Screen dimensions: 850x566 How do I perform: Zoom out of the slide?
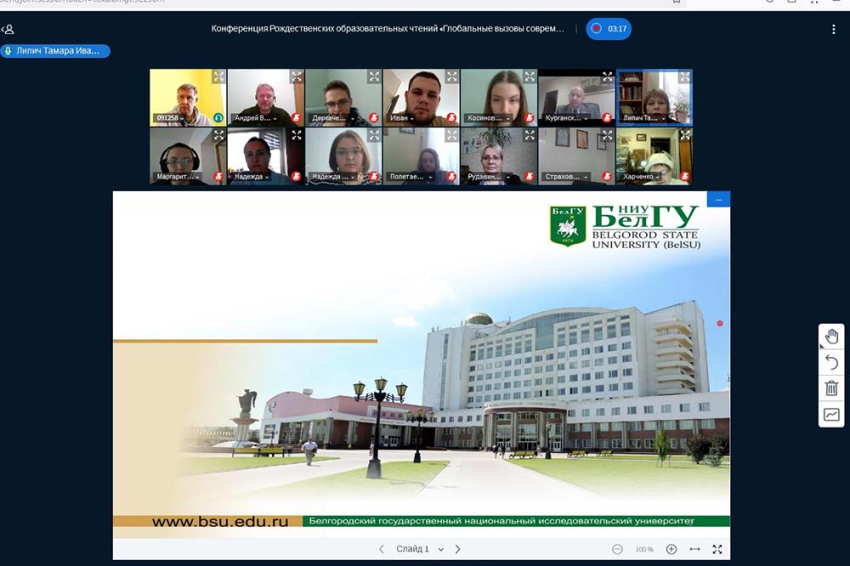point(617,549)
